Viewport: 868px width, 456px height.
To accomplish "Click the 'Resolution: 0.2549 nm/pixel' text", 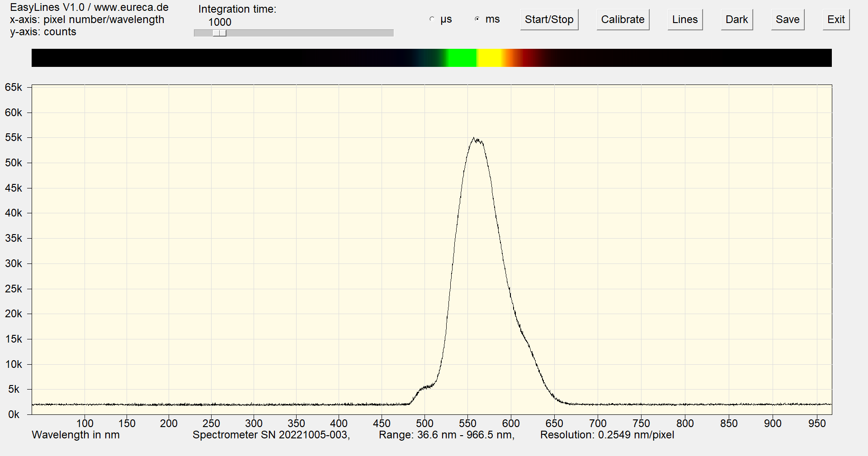I will coord(607,435).
